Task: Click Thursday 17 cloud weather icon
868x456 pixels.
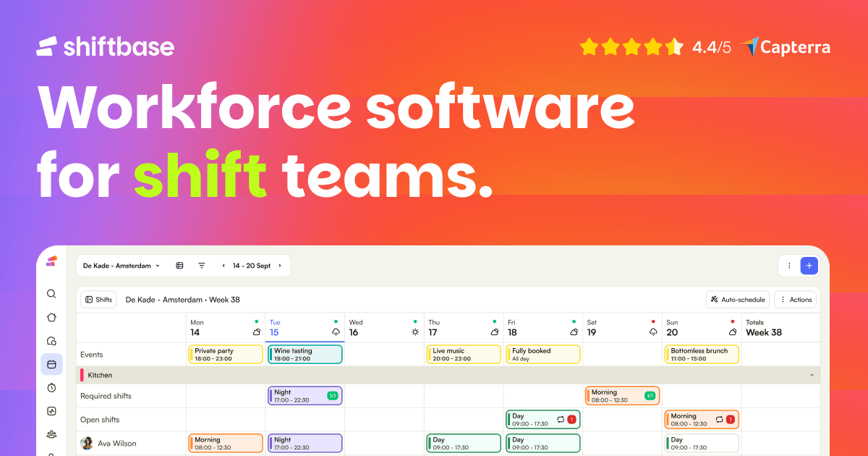Action: point(495,332)
